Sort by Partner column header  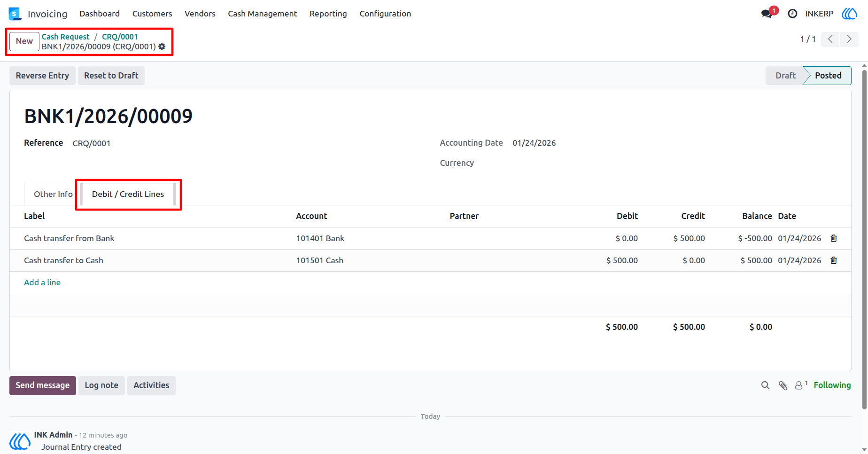click(464, 216)
